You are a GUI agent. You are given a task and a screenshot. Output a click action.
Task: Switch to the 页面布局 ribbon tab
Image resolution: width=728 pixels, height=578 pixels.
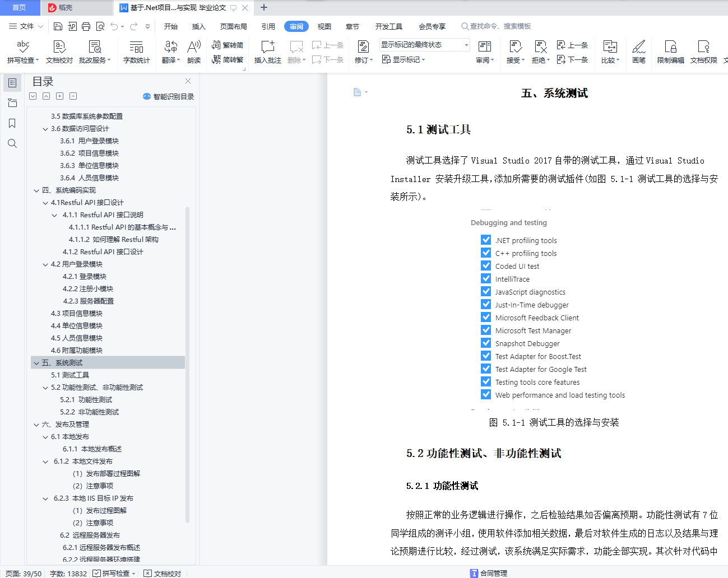(234, 26)
